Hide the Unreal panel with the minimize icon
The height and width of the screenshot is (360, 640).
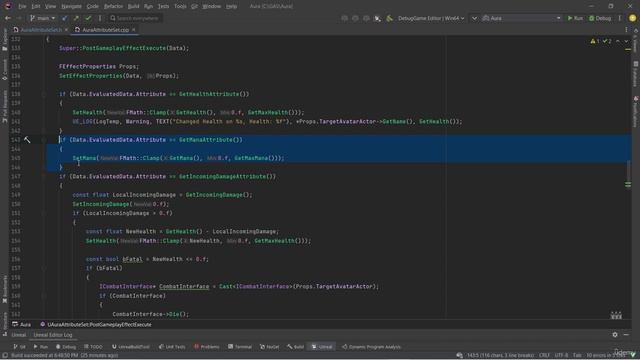(626, 335)
